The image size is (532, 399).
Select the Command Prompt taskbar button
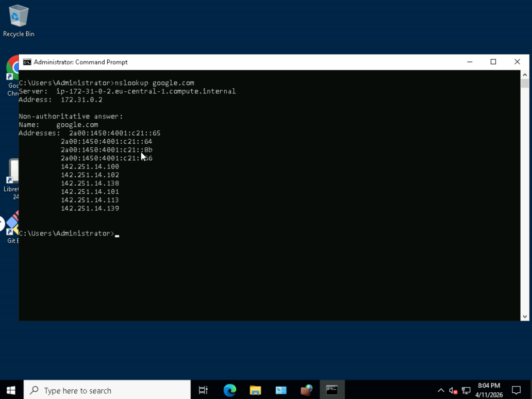[x=332, y=390]
